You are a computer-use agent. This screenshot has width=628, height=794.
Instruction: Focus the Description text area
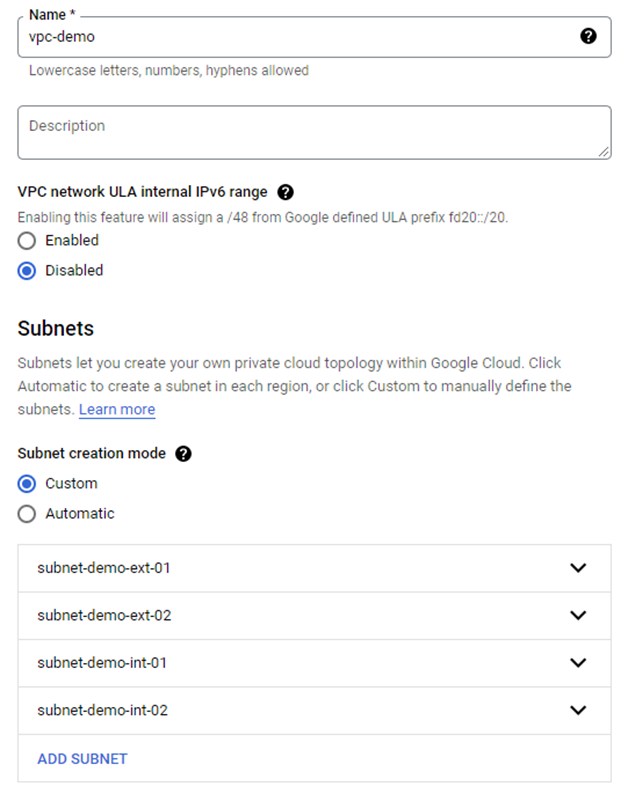(x=300, y=132)
